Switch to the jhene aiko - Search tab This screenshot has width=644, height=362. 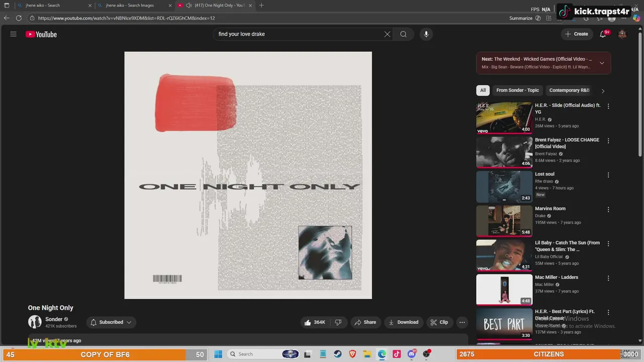coord(53,6)
